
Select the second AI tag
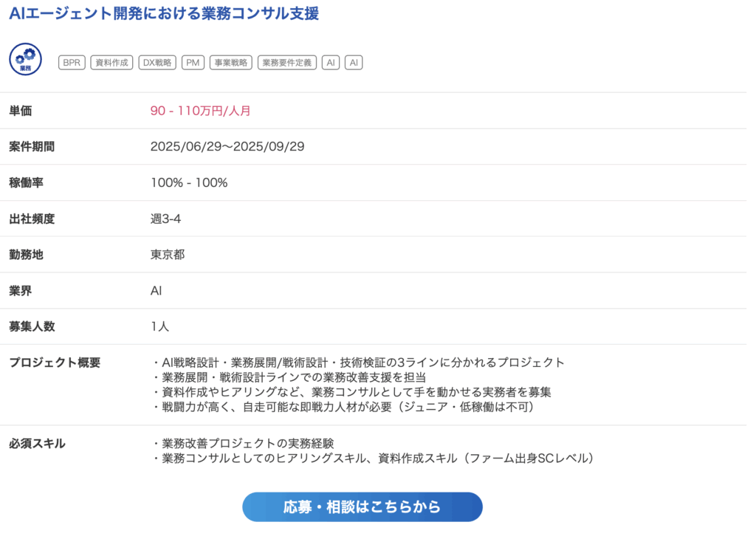click(354, 63)
